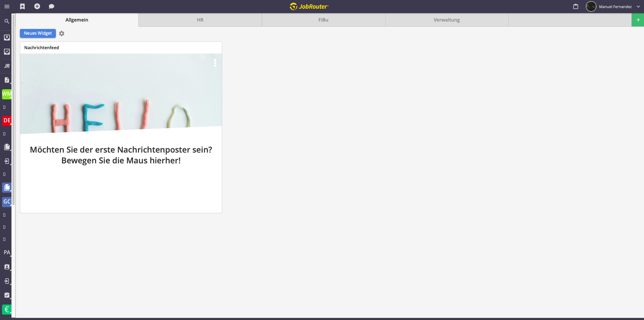Open dashboard settings gear icon
The height and width of the screenshot is (320, 644).
point(62,33)
